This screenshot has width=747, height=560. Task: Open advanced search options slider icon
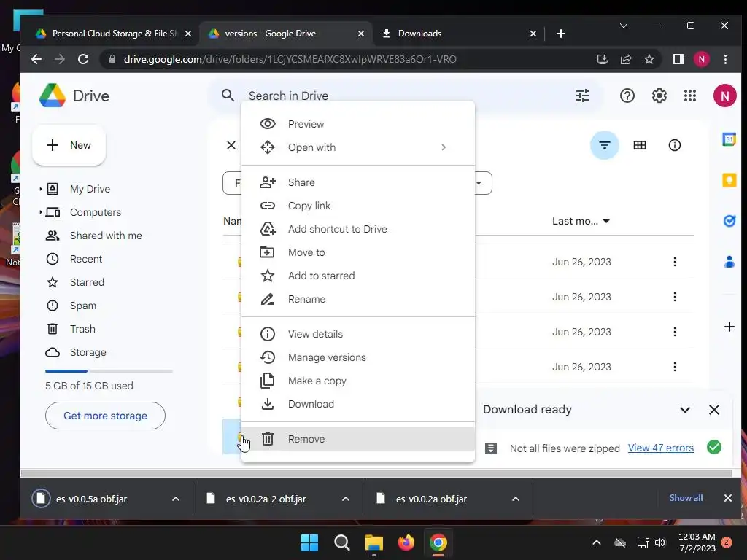583,96
